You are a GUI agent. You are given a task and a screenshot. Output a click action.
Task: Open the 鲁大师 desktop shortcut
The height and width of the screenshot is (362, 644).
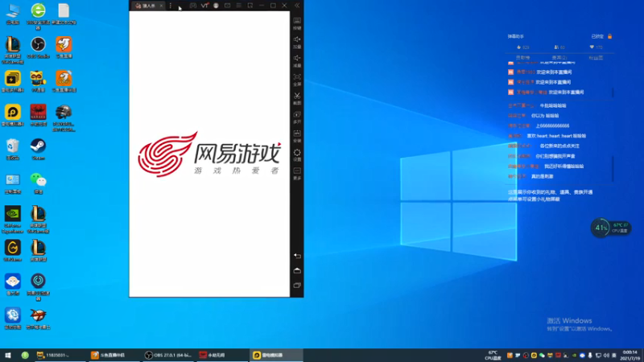coord(13,285)
